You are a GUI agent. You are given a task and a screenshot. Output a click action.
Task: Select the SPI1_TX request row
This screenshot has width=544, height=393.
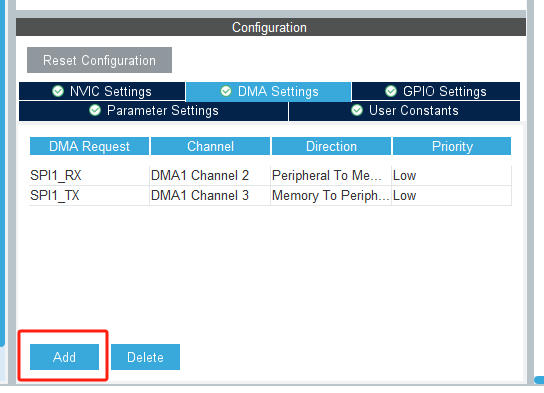pyautogui.click(x=270, y=195)
